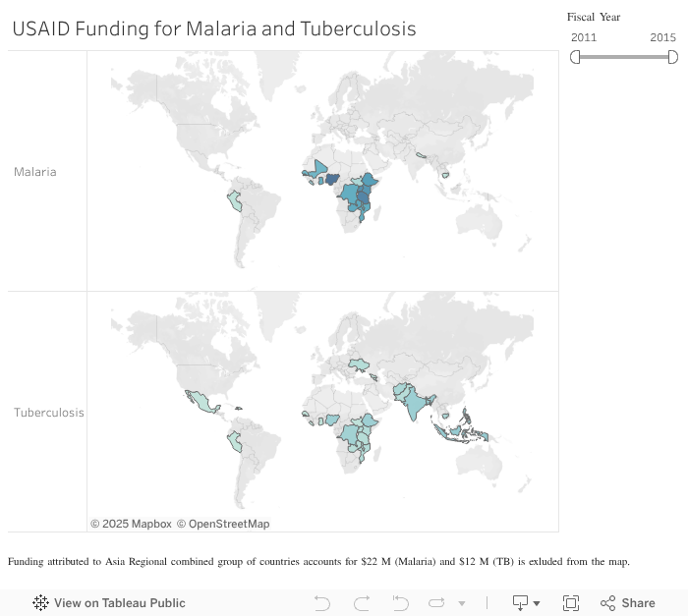This screenshot has width=688, height=616.
Task: Click the OpenStreetMap attribution link
Action: [x=223, y=524]
